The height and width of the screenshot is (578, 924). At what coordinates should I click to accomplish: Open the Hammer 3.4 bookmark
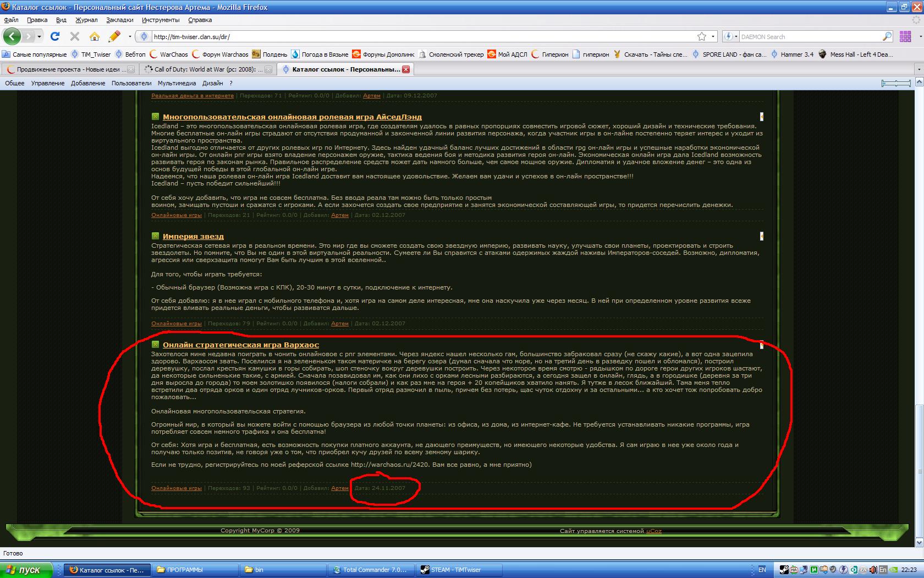[792, 54]
